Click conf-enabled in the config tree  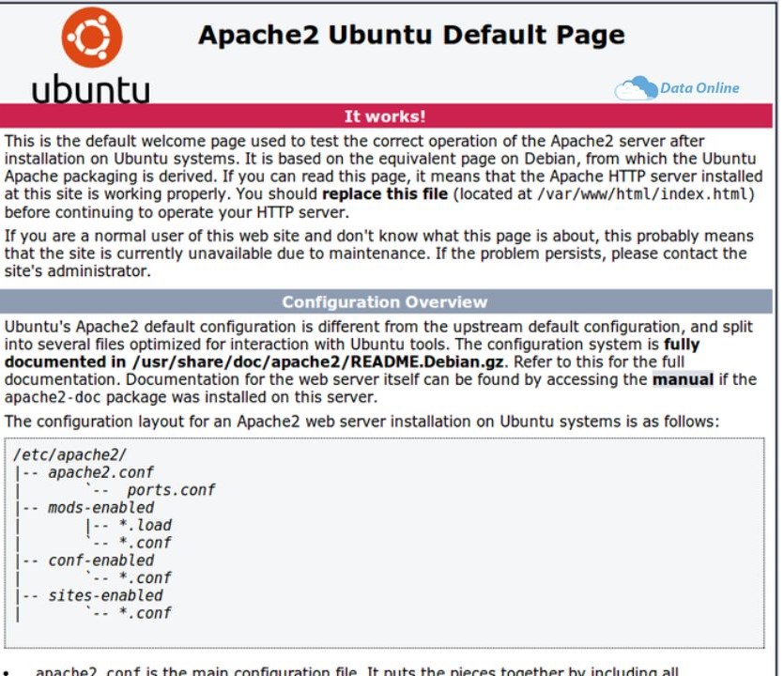point(101,560)
